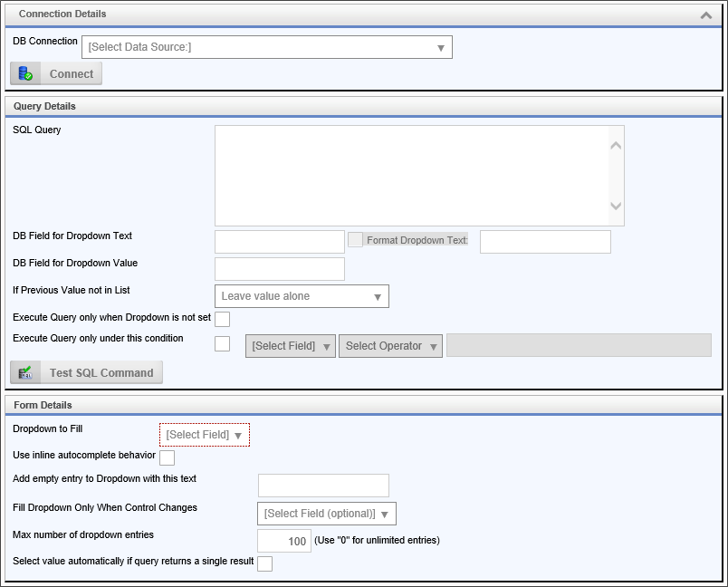Image resolution: width=728 pixels, height=587 pixels.
Task: Open the condition Select Field dropdown
Action: pyautogui.click(x=291, y=346)
